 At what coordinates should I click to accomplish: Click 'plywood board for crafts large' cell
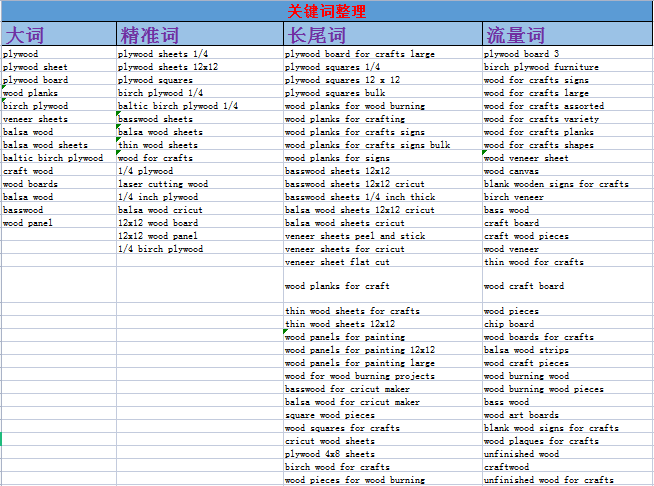click(x=383, y=54)
